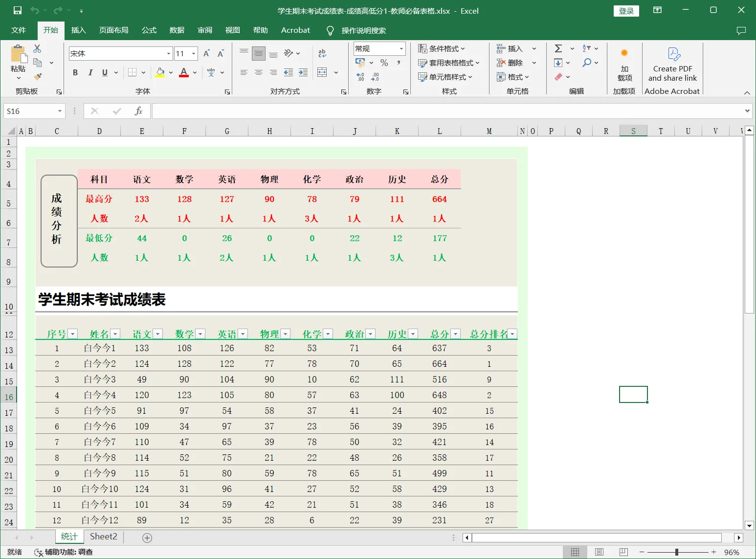Viewport: 756px width, 559px height.
Task: Click the AutoSum sigma icon
Action: tap(558, 48)
